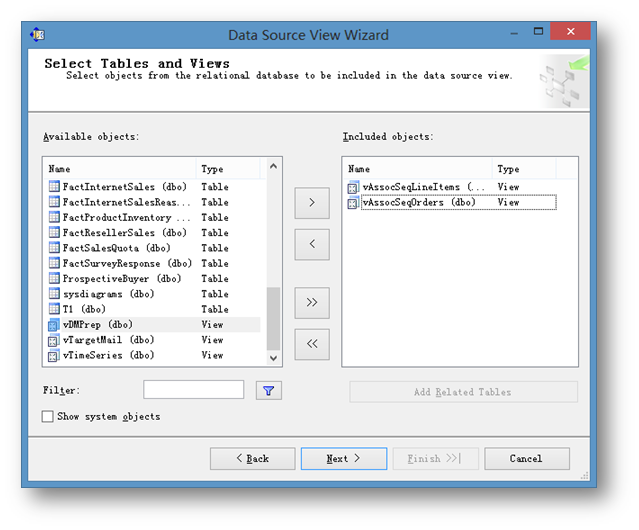The width and height of the screenshot is (639, 530).
Task: Click the table icon beside sysdiagrams (dbo)
Action: pos(54,293)
